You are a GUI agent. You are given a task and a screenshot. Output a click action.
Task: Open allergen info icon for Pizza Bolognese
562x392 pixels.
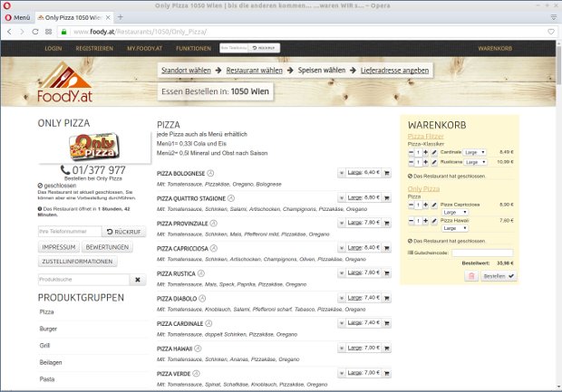pyautogui.click(x=210, y=173)
